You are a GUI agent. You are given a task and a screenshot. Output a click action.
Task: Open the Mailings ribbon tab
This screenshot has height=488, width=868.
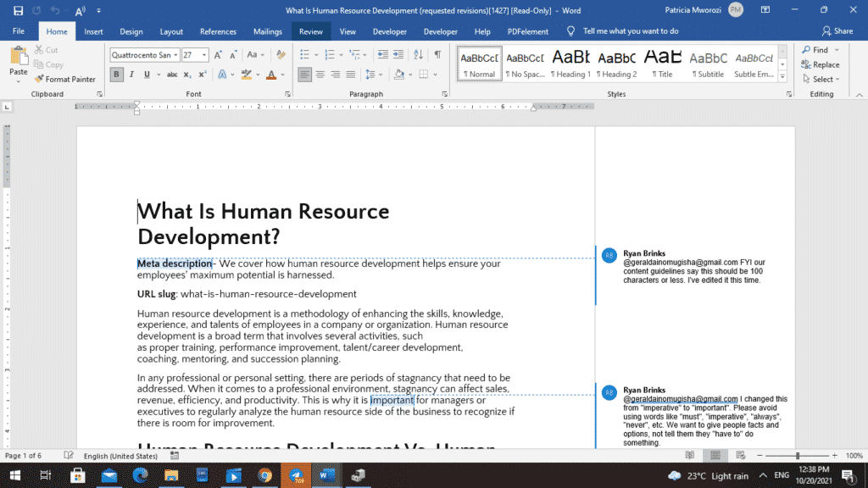[x=267, y=30]
